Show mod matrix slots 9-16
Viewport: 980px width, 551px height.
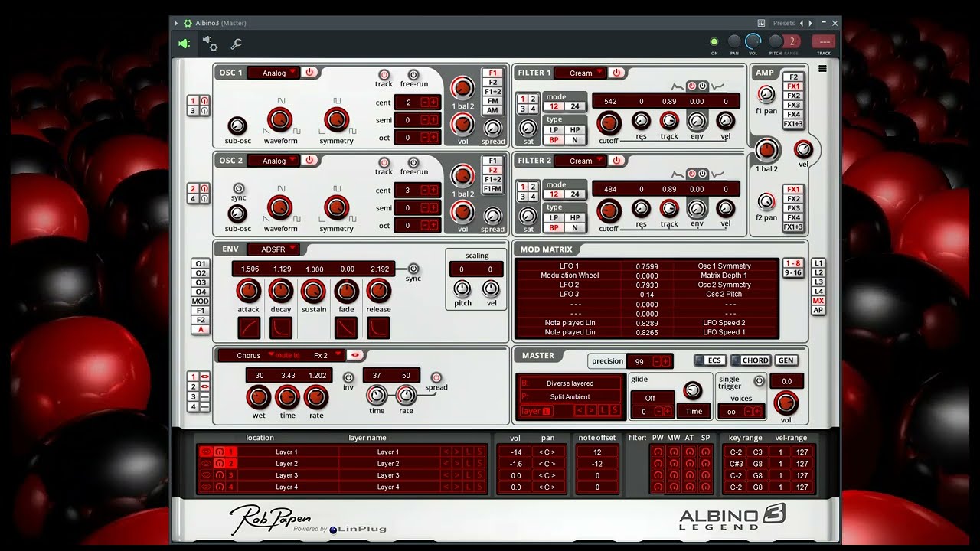[792, 272]
